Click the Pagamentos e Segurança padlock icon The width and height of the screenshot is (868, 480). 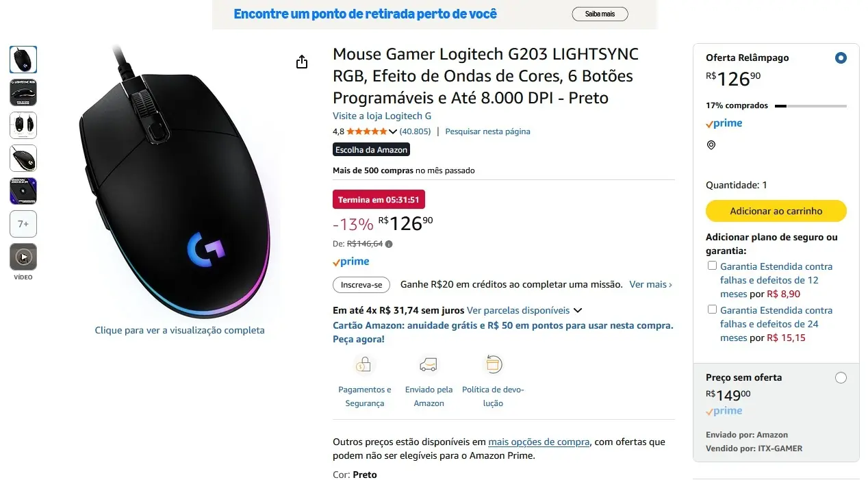click(364, 364)
